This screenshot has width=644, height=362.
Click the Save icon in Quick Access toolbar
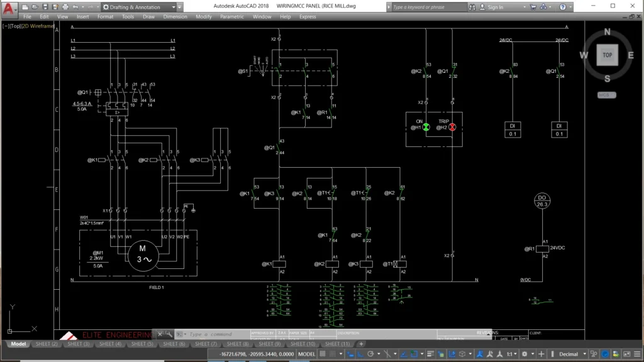click(x=45, y=8)
